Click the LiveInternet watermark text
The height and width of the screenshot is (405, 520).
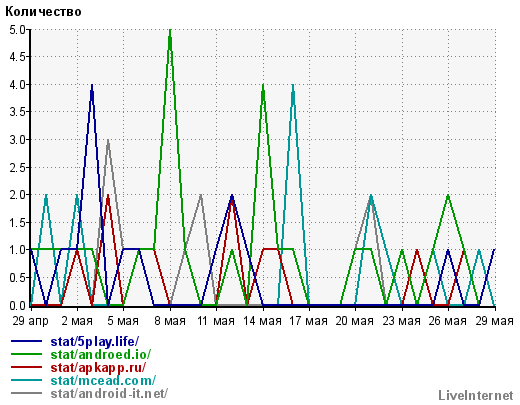476,395
